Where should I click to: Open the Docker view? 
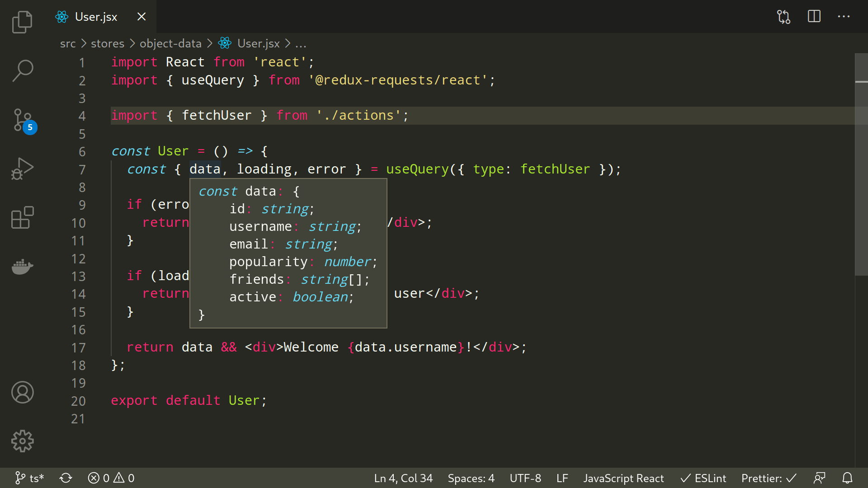click(22, 267)
